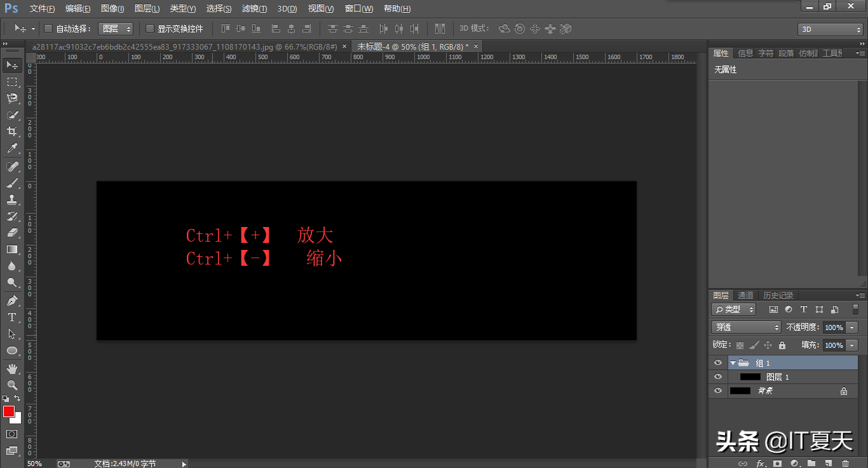868x468 pixels.
Task: Hide the 组 1 group
Action: [x=718, y=363]
